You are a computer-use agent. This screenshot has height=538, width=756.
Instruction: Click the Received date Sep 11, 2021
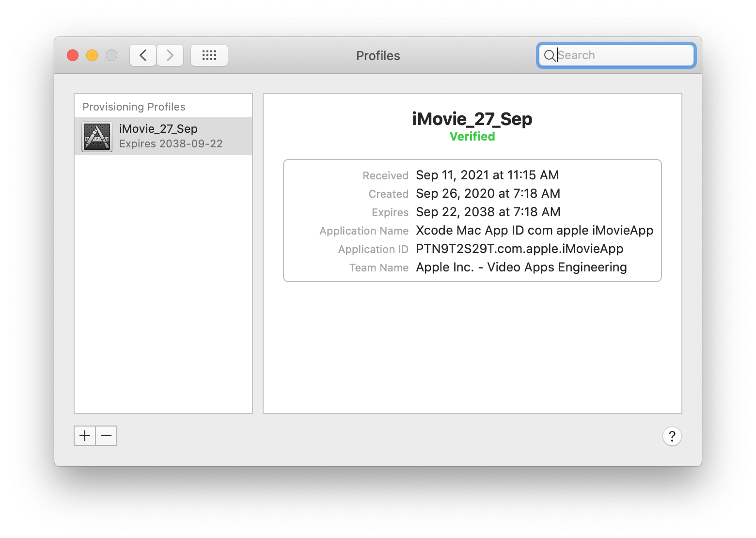pos(487,175)
